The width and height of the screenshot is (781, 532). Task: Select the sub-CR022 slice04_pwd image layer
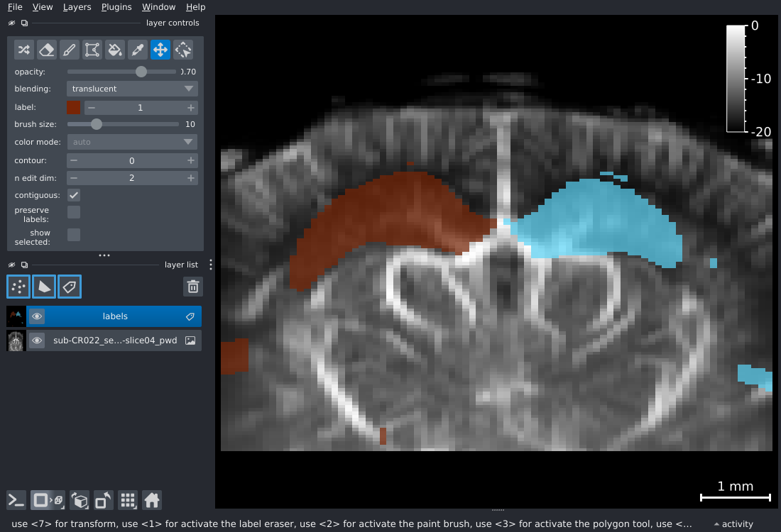point(114,340)
